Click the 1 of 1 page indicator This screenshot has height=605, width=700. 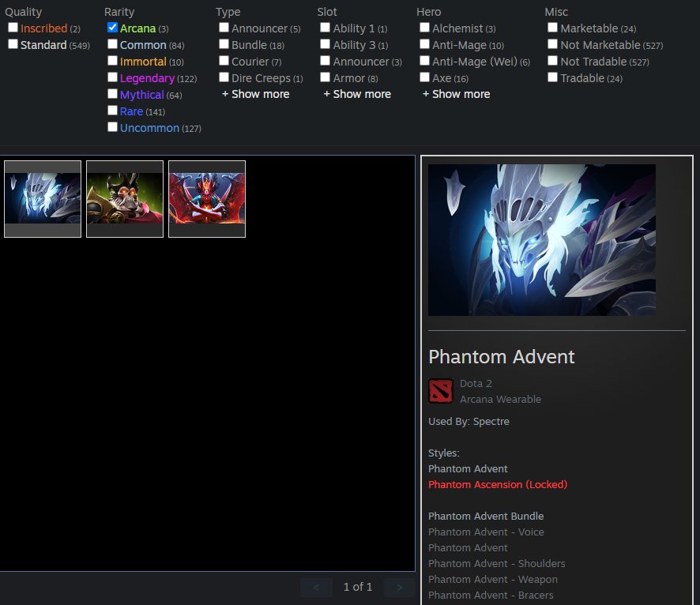[x=358, y=587]
